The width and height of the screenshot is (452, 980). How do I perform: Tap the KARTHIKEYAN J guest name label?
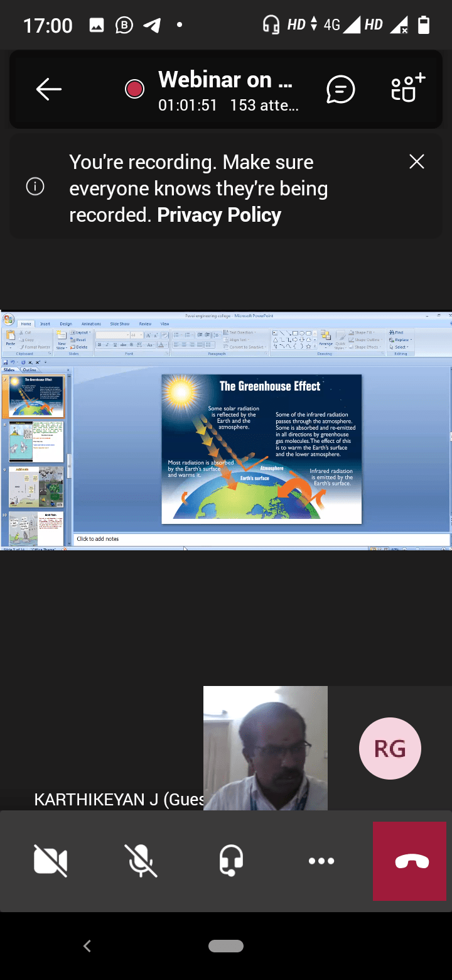[x=119, y=799]
